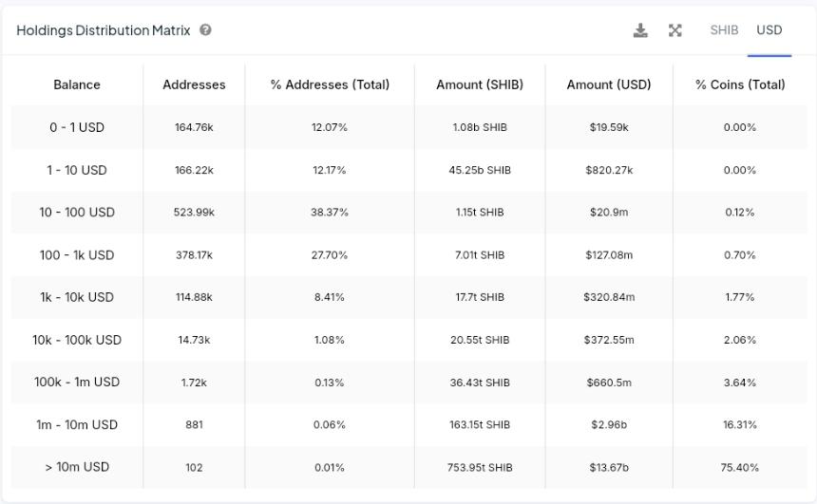Click the 164.76k addresses value
Screen dimensions: 817x504
[194, 127]
